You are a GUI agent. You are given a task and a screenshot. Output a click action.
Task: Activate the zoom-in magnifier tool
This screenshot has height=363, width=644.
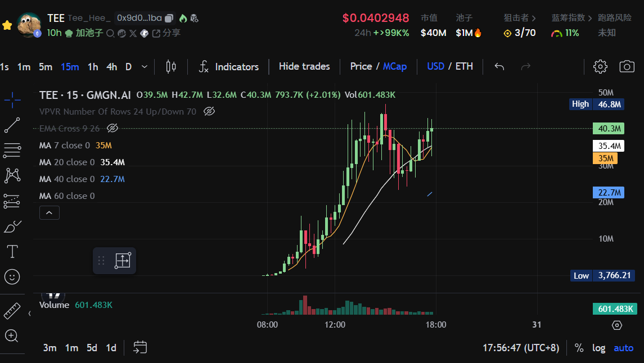pos(12,335)
